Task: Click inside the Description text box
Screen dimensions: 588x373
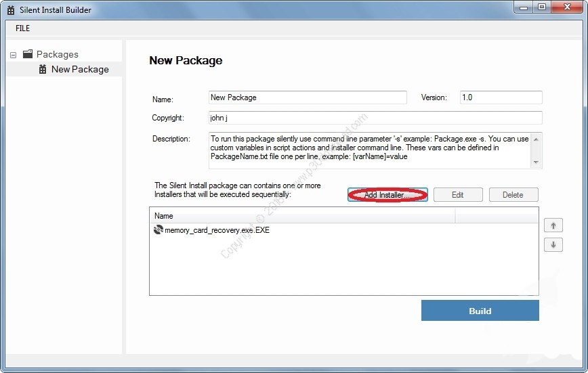Action: point(369,150)
